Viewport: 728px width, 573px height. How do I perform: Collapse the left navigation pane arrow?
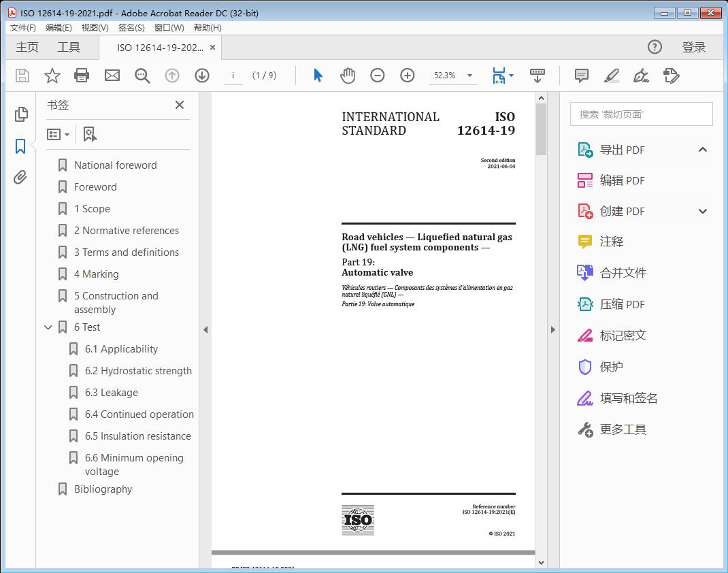pyautogui.click(x=205, y=330)
